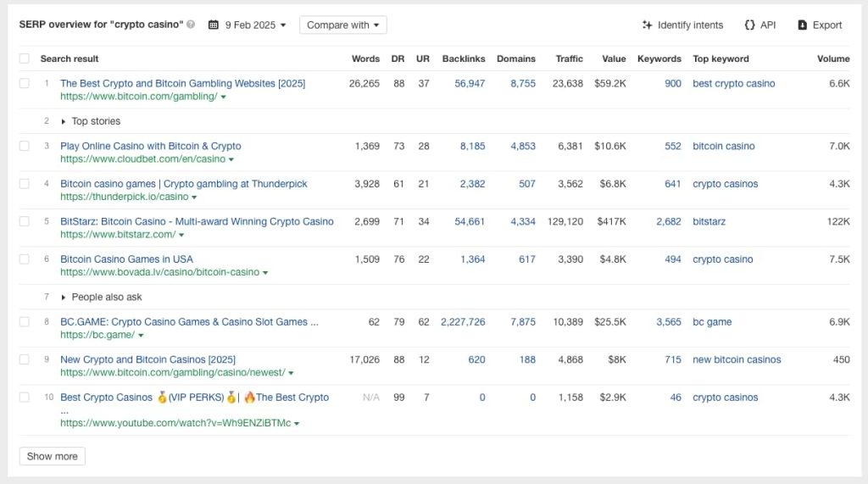The width and height of the screenshot is (868, 484).
Task: Open Bitcoin Casino Games in USA result
Action: [x=126, y=259]
